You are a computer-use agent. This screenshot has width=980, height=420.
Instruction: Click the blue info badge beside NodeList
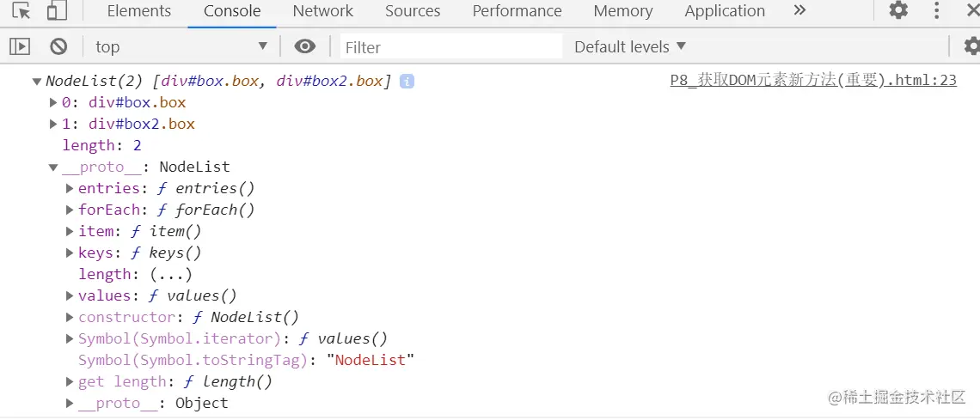(407, 81)
